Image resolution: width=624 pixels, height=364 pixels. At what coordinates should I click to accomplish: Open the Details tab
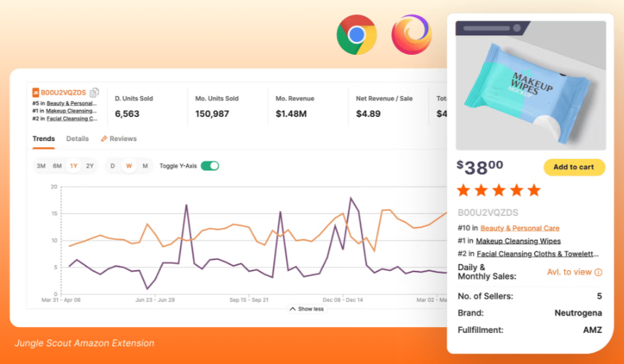click(x=77, y=139)
